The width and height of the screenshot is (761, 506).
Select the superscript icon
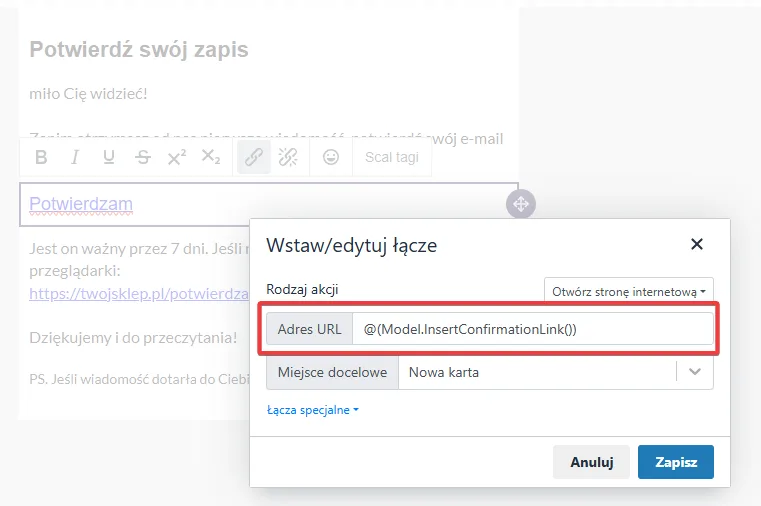point(177,157)
